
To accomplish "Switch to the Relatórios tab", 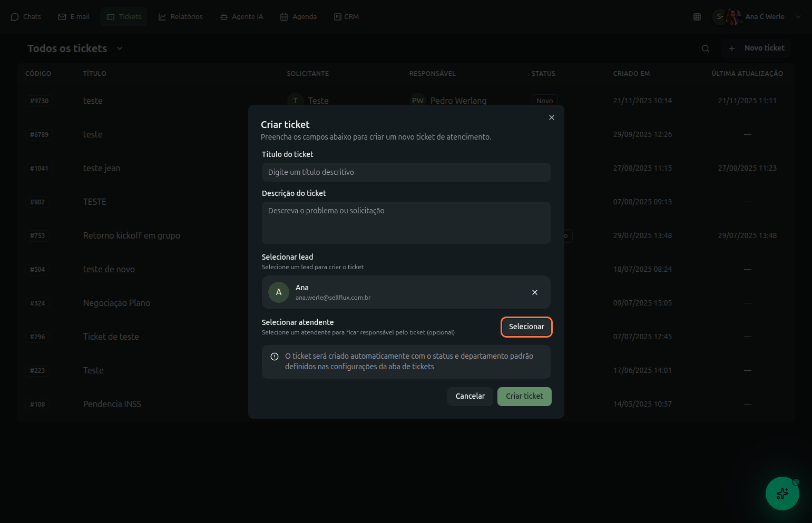I will 181,17.
